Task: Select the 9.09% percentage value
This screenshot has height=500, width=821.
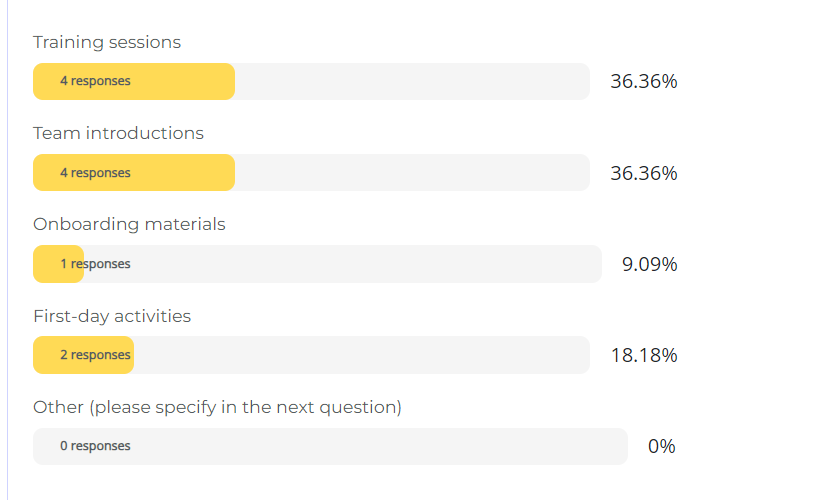Action: point(650,264)
